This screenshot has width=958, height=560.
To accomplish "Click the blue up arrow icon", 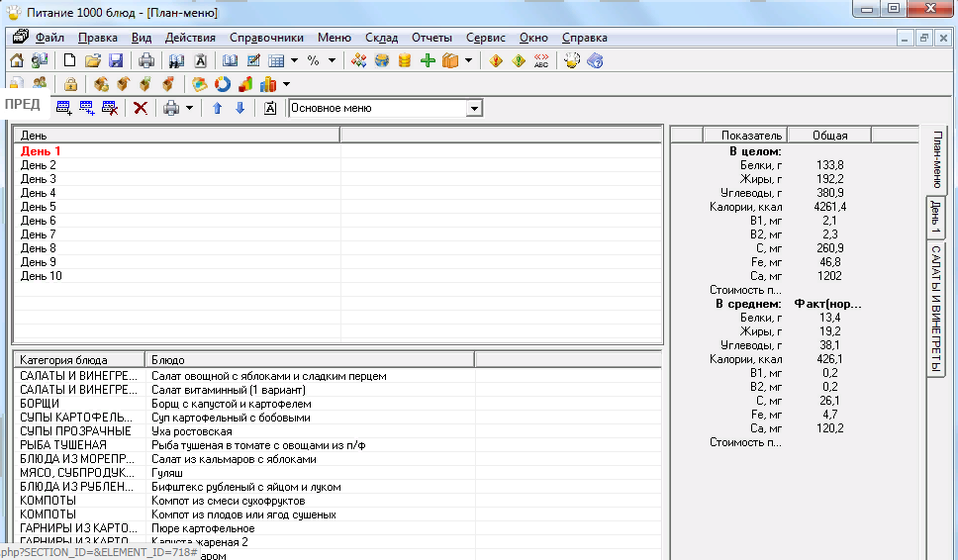I will (x=218, y=108).
